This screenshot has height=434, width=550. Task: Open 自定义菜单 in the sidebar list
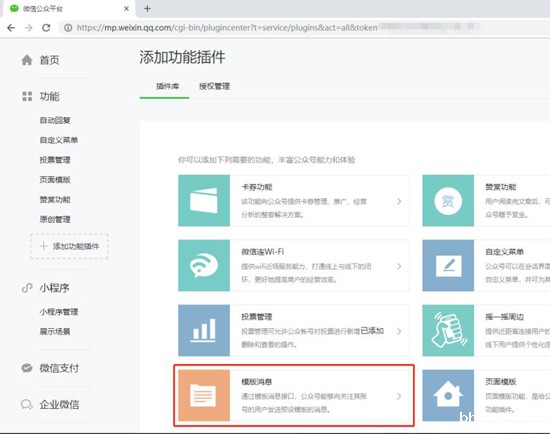[x=59, y=140]
